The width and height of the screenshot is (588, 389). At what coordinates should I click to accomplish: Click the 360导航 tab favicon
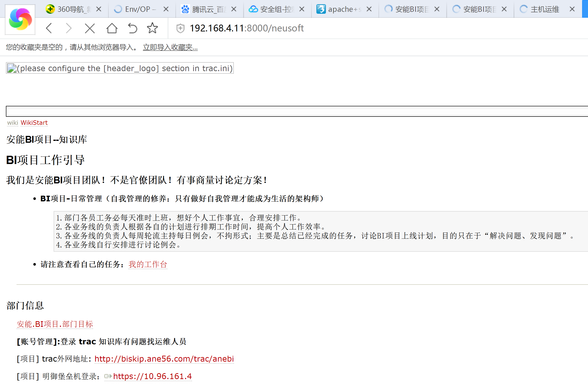50,9
